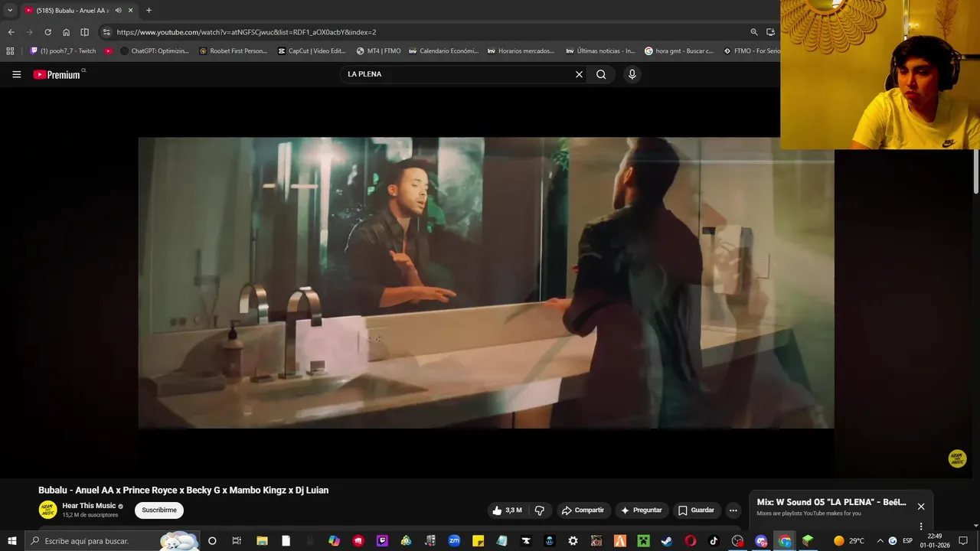Subscribe with Suscribirme button
This screenshot has height=551, width=980.
point(159,510)
